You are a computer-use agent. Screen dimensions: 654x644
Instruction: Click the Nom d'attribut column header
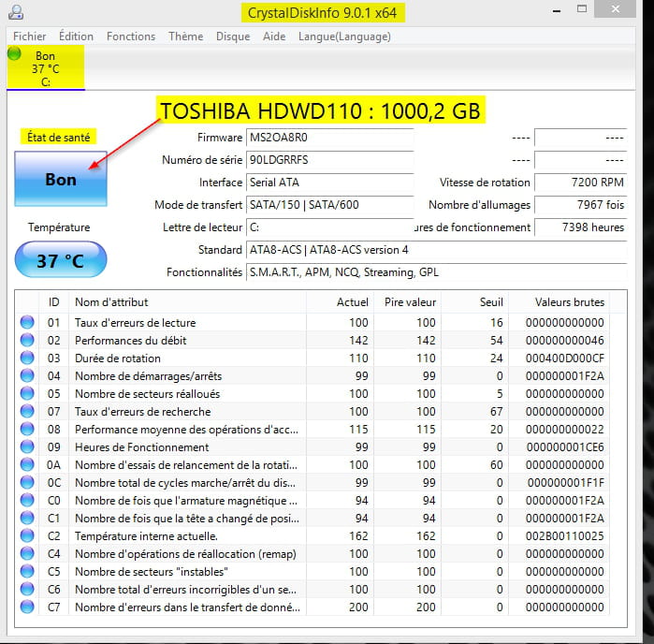188,302
